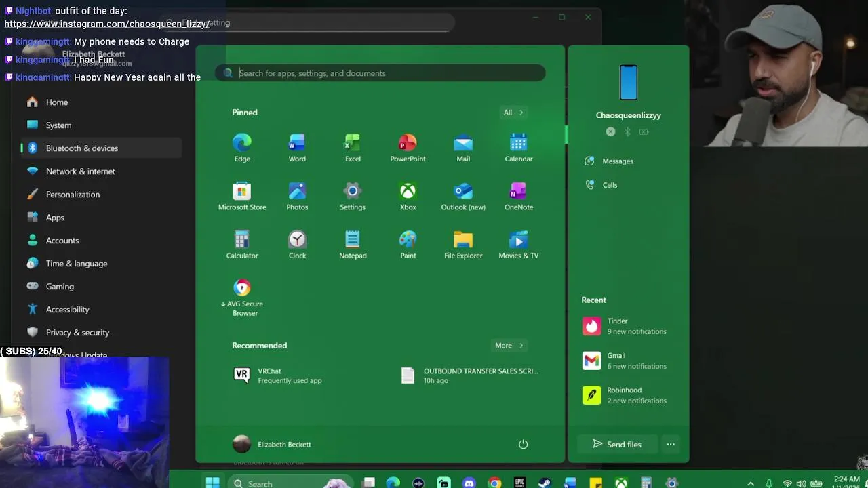Open Tinder recent notifications

pos(625,326)
